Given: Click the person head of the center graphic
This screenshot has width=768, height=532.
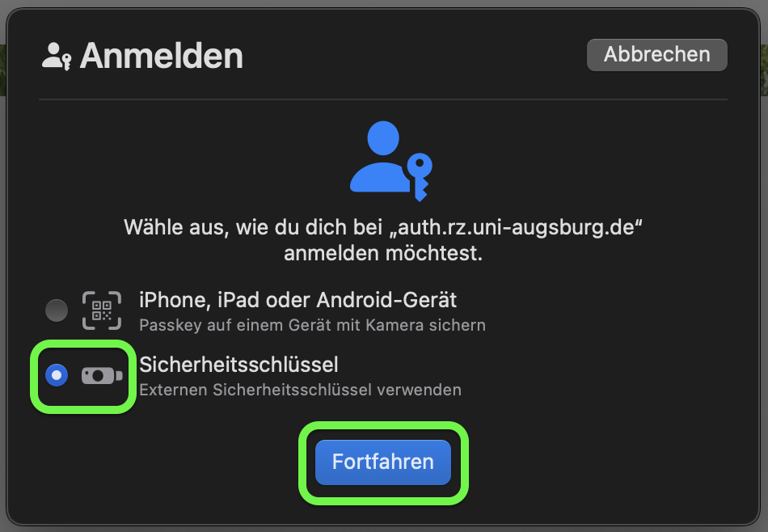Looking at the screenshot, I should pos(383,138).
